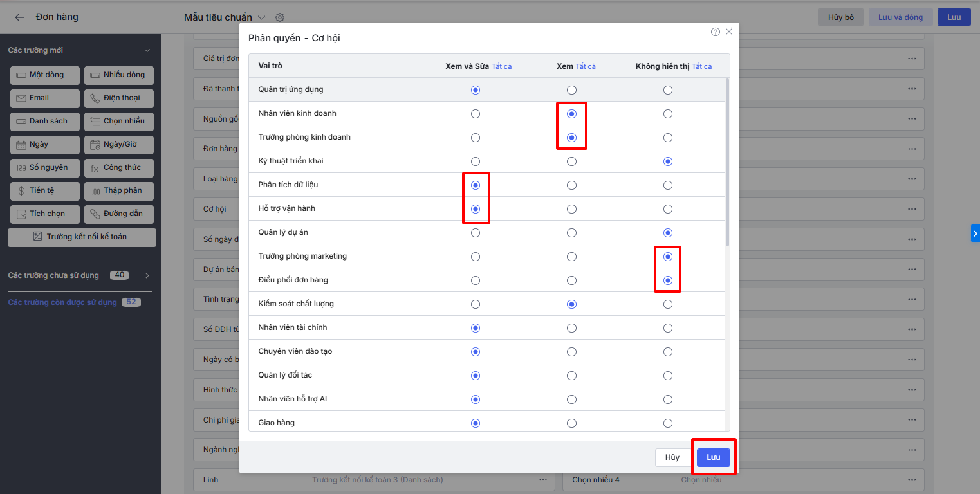Close the Phân quyền dialog with X

click(x=729, y=32)
